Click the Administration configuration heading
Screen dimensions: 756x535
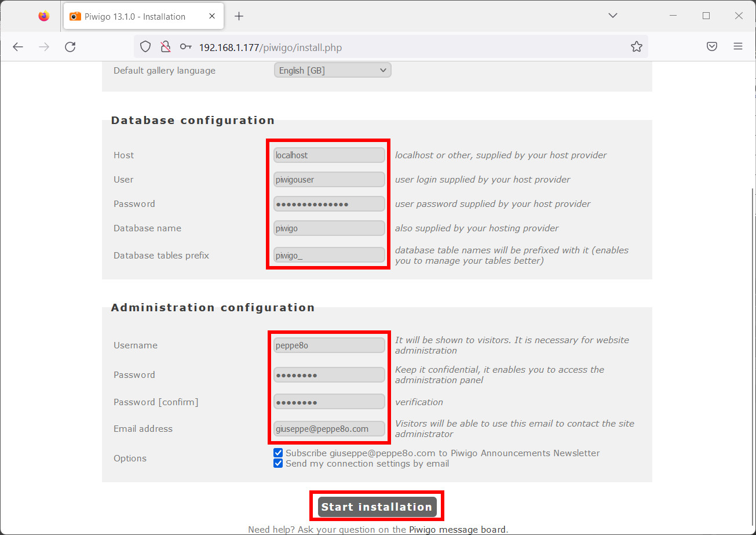[x=213, y=308]
